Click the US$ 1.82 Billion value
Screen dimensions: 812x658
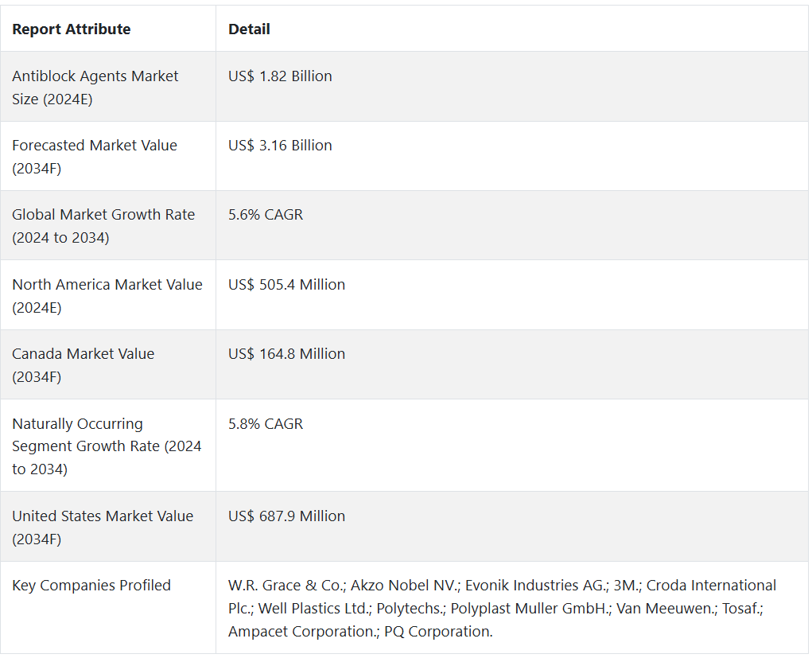(x=280, y=76)
